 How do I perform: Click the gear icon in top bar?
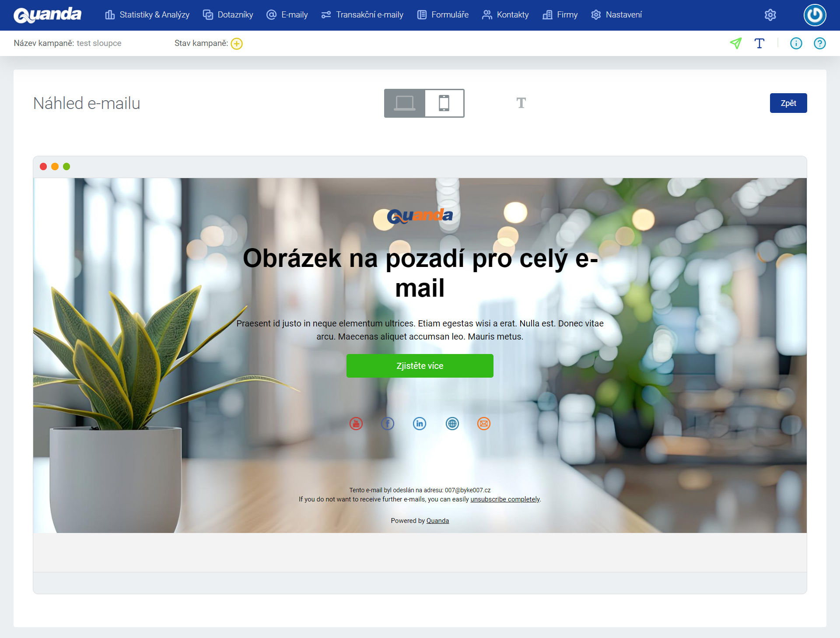click(x=770, y=15)
